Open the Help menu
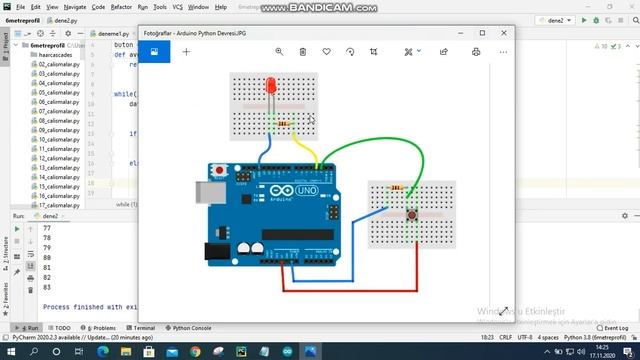The image size is (640, 360). (x=221, y=7)
